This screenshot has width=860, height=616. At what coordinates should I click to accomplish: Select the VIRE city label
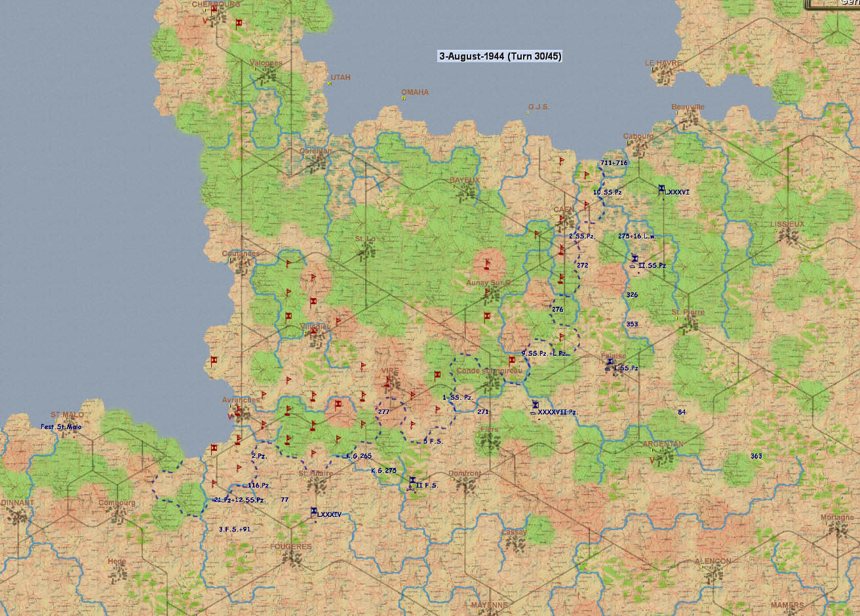point(390,371)
